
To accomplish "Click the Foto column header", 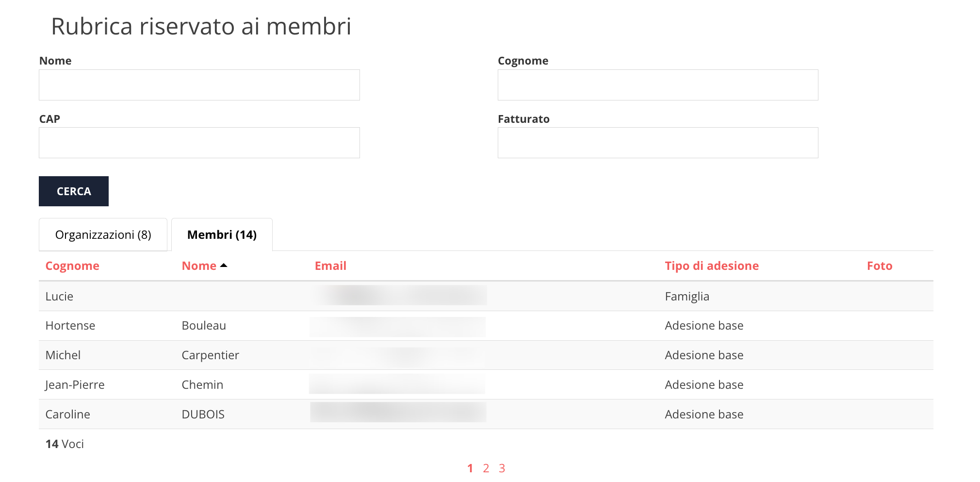I will [x=879, y=266].
